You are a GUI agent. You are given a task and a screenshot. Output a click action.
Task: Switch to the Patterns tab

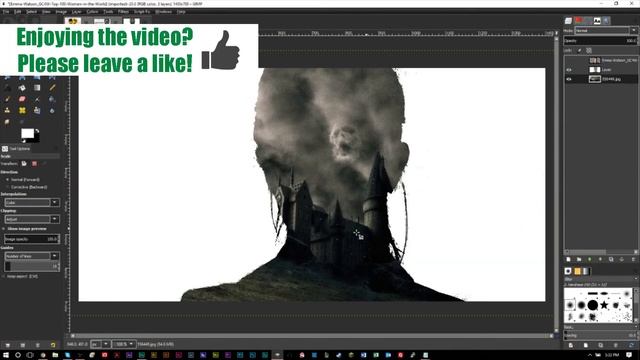577,271
